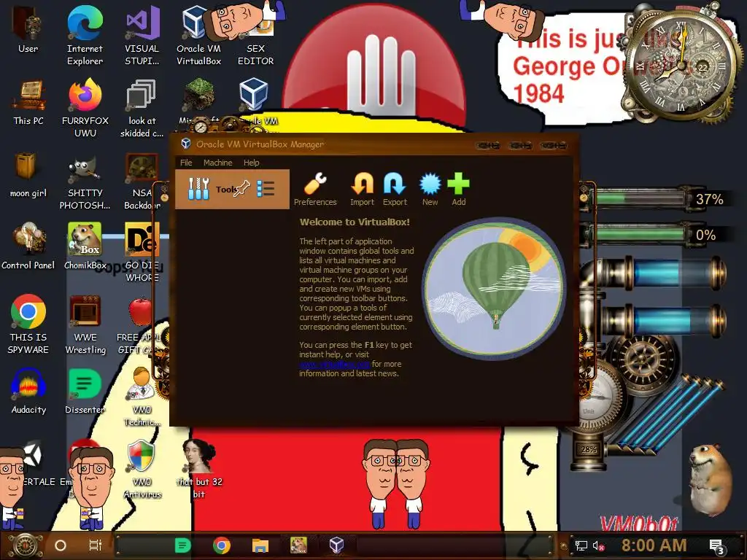Click the 8:00 AM taskbar clock

click(654, 545)
